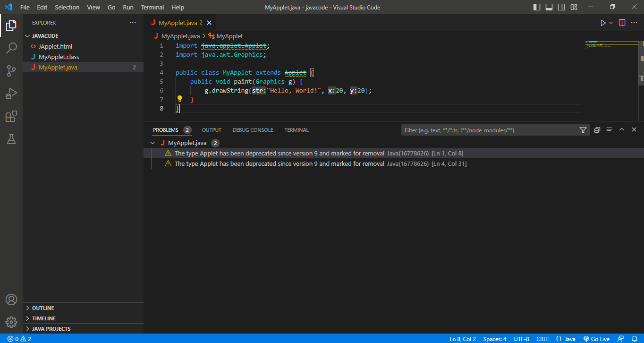The image size is (644, 343).
Task: Select the warning at Ln 4, Col 31
Action: (393, 163)
